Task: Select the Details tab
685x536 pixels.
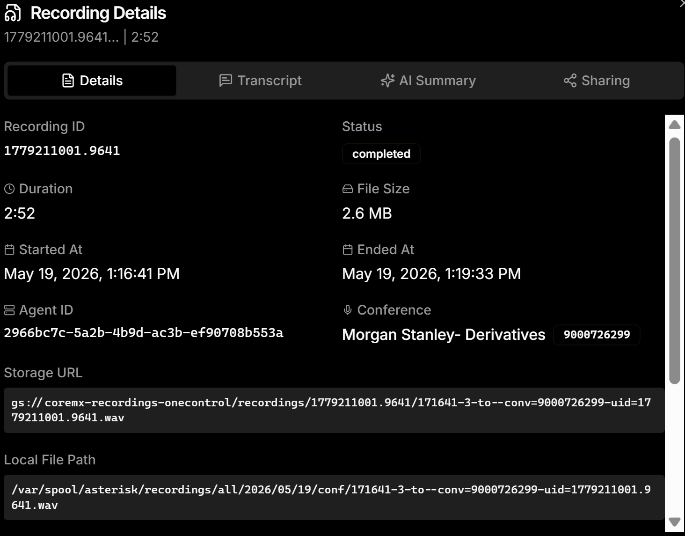Action: click(92, 80)
